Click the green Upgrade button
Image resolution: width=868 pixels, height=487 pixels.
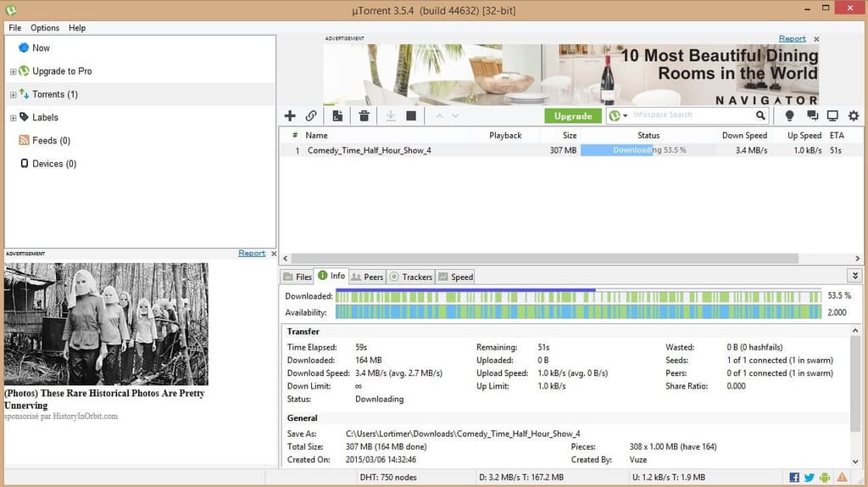click(x=573, y=115)
